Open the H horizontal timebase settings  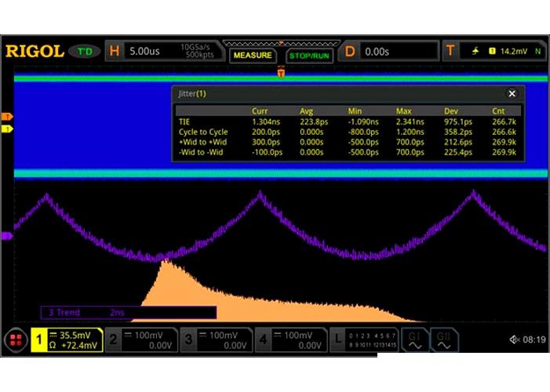click(x=115, y=52)
